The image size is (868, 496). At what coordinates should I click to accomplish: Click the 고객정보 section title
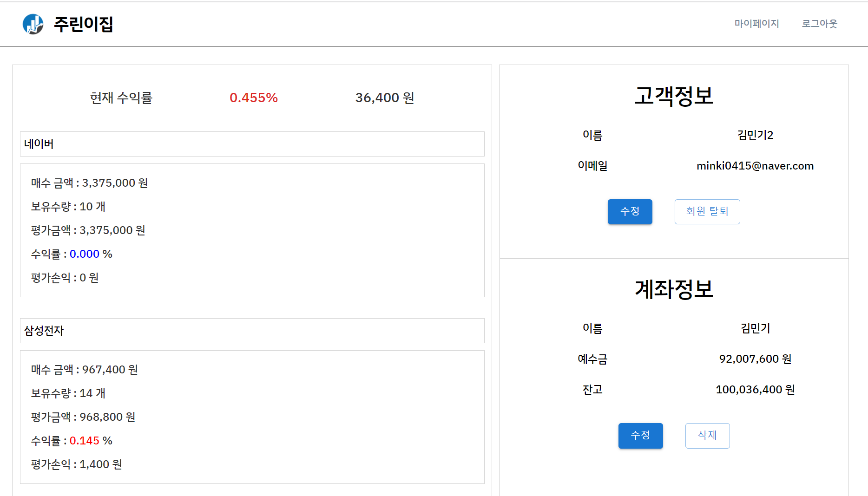[674, 95]
